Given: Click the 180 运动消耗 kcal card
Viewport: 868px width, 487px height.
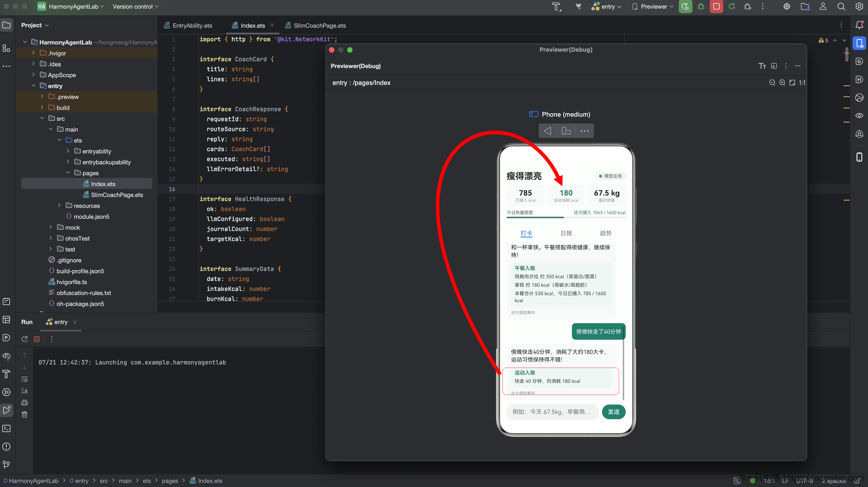Looking at the screenshot, I should click(566, 195).
